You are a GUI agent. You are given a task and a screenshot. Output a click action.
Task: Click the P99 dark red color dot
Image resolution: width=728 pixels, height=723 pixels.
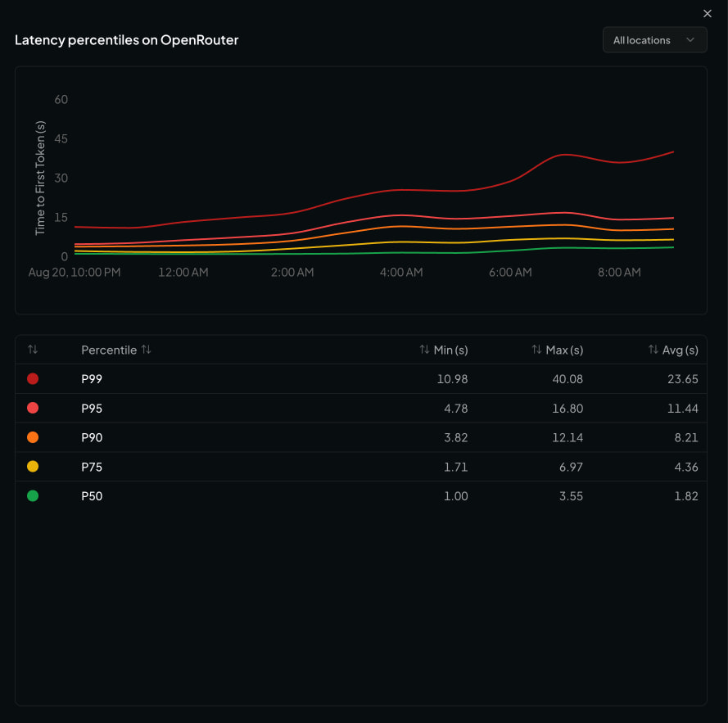(33, 378)
